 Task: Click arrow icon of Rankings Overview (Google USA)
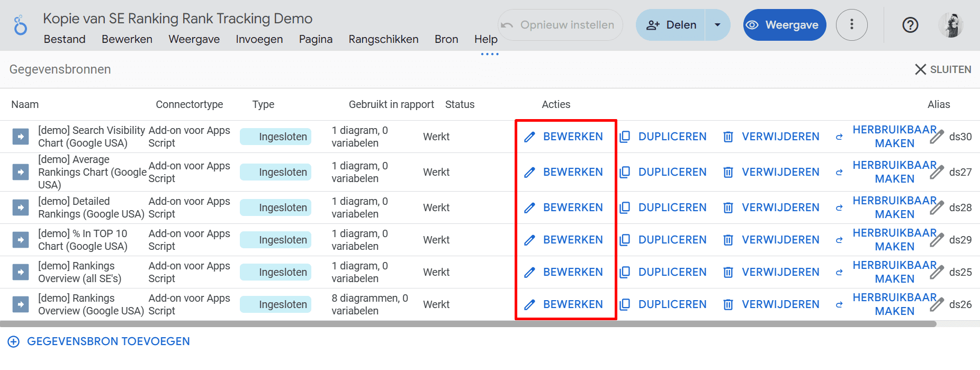click(x=21, y=304)
